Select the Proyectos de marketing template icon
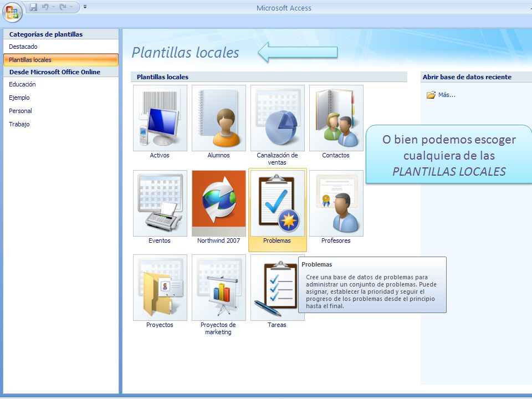The height and width of the screenshot is (399, 532). tap(219, 288)
